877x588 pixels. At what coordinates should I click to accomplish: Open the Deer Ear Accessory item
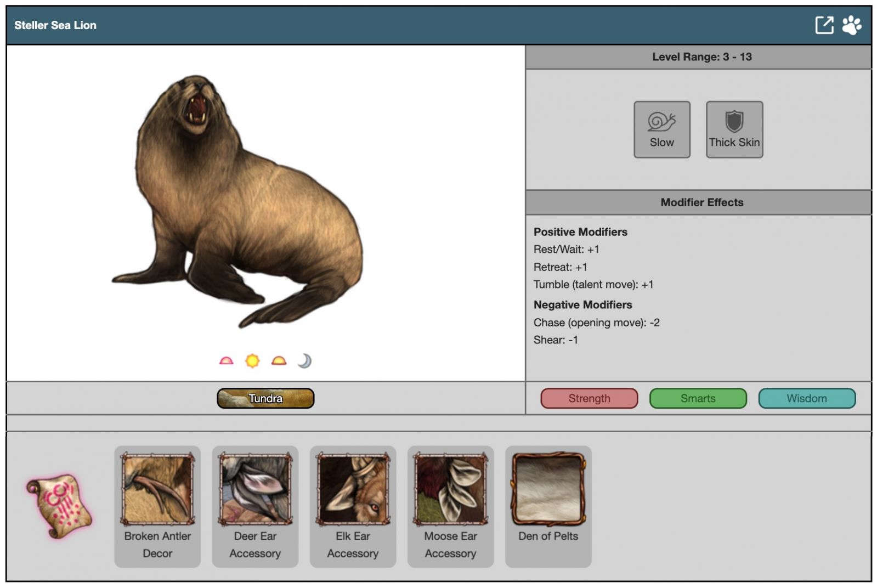point(255,489)
